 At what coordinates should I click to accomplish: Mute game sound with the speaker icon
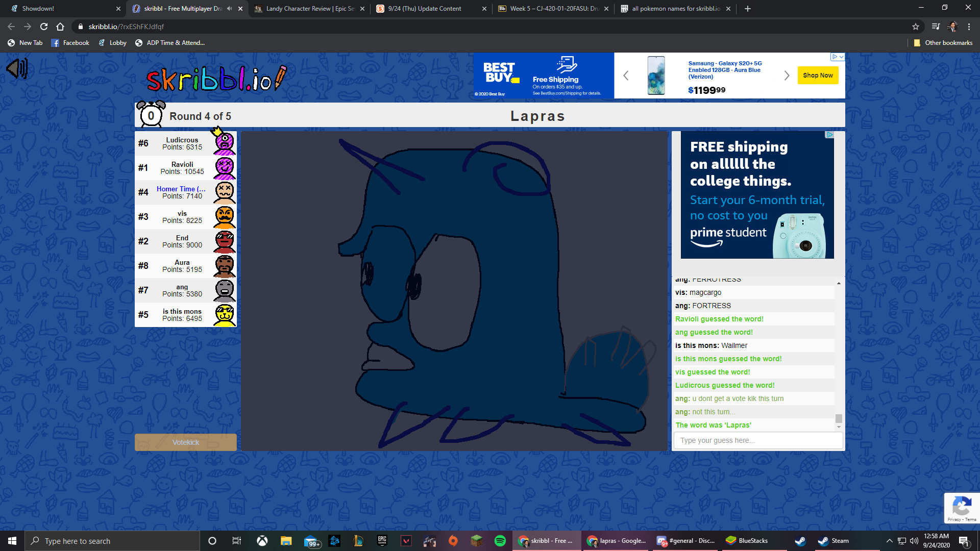click(x=17, y=68)
